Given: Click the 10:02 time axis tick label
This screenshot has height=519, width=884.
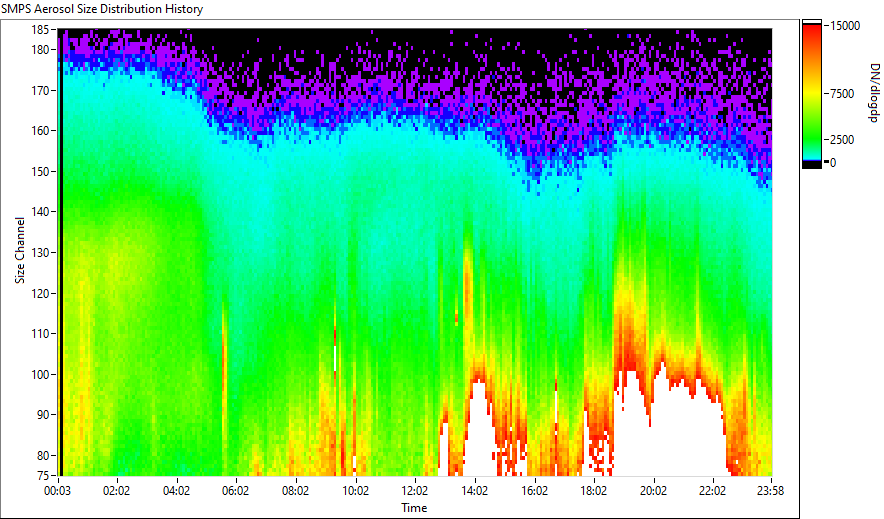Looking at the screenshot, I should (x=355, y=491).
